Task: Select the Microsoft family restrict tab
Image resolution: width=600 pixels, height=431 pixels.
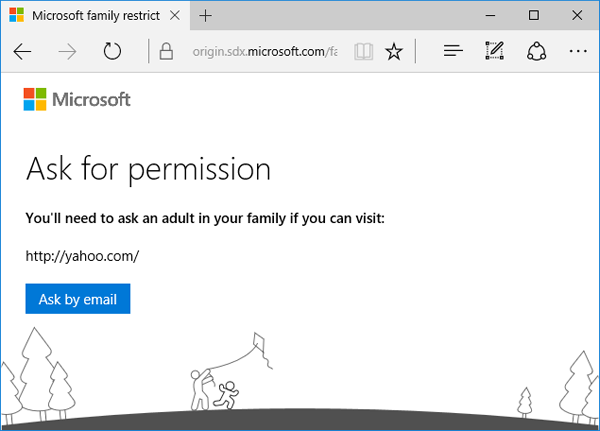Action: pos(85,16)
